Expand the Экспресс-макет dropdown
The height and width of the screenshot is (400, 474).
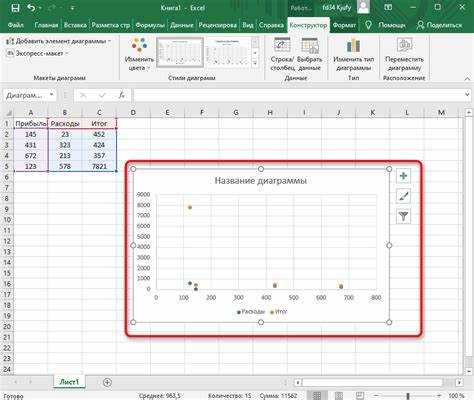(x=37, y=53)
